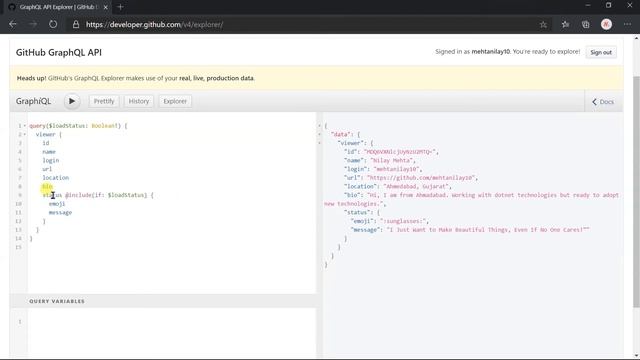Close the GraphQL API Explorer tab

(105, 7)
